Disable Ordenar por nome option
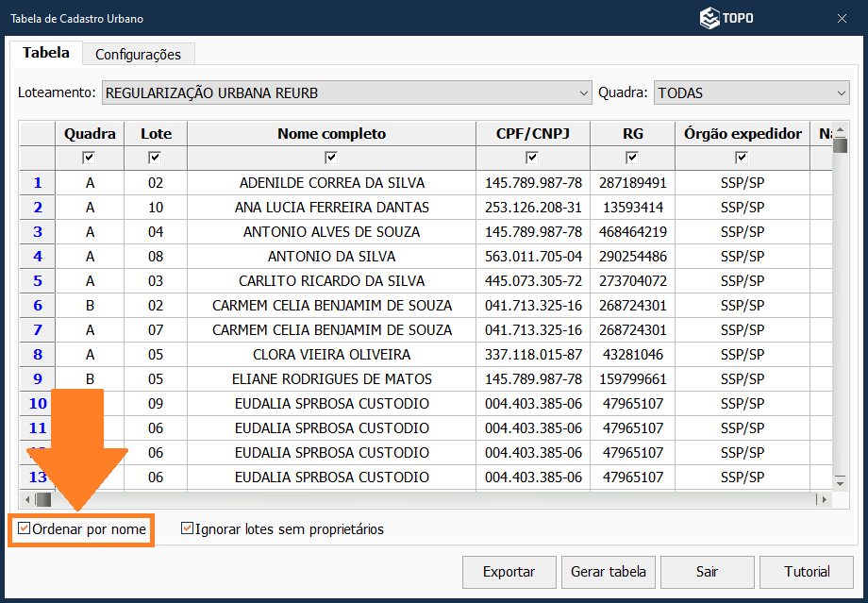The height and width of the screenshot is (603, 868). (x=25, y=529)
